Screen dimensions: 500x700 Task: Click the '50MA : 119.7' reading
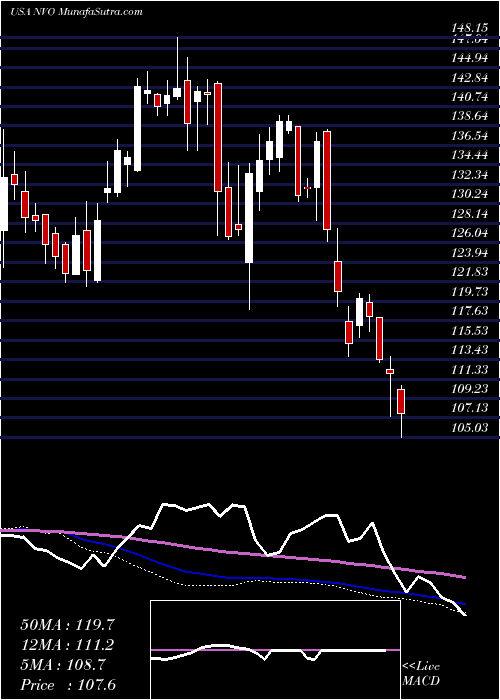[x=67, y=625]
